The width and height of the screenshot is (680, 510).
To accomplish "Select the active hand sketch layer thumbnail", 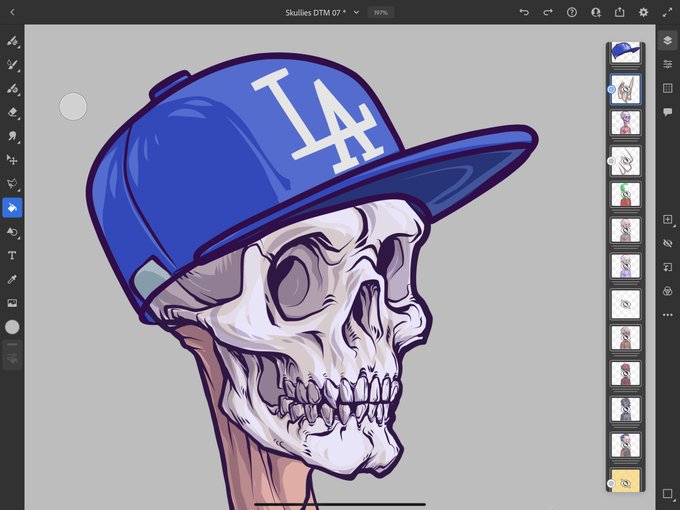I will point(625,89).
